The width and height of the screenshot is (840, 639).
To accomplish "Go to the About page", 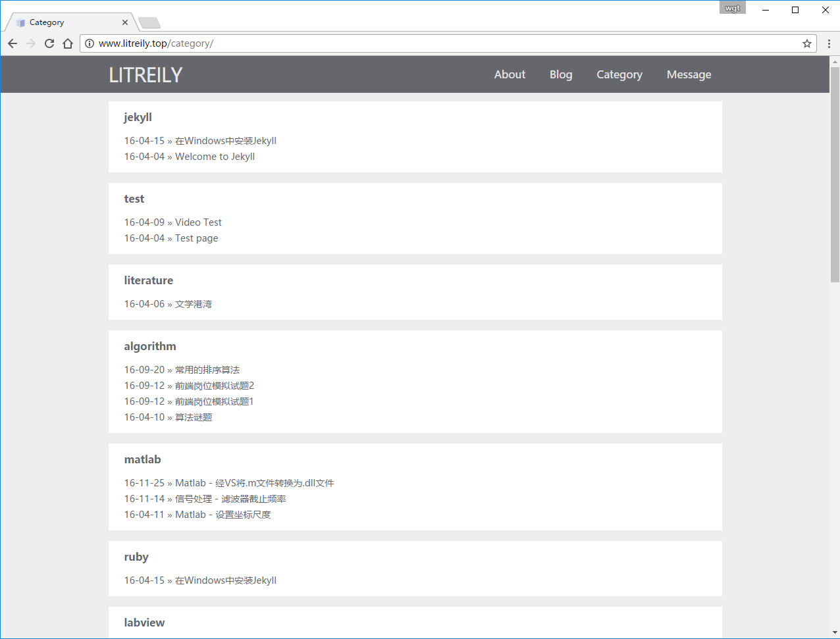I will point(510,74).
